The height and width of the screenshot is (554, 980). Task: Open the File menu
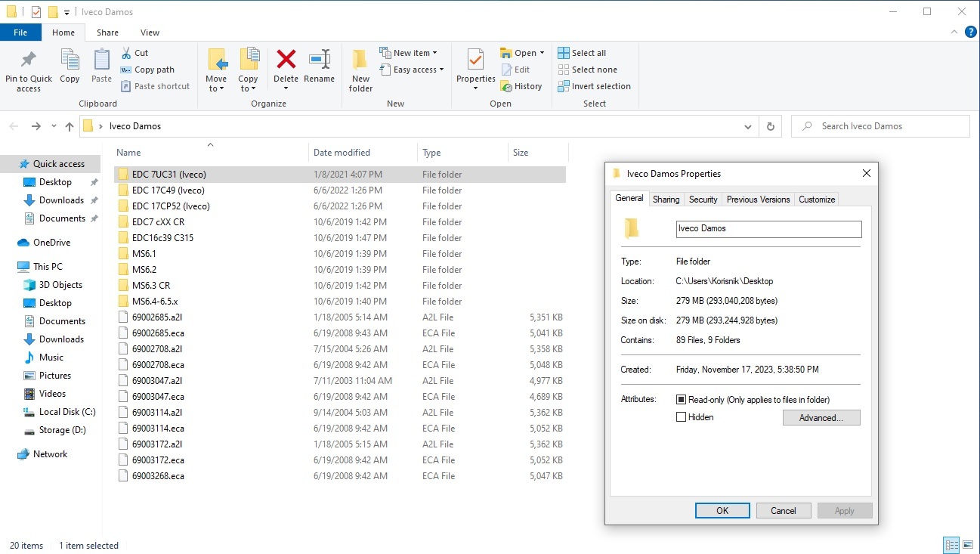(20, 32)
